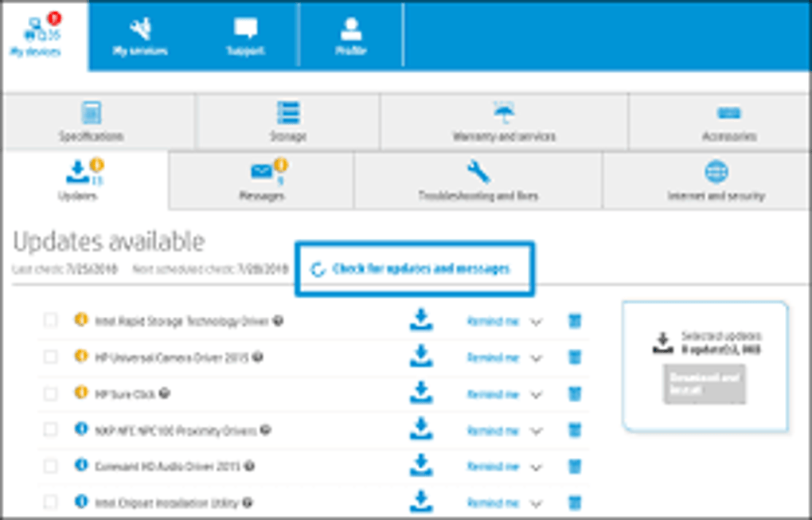Tick the Conexant HD Audio Driver checkbox
The image size is (812, 520).
click(53, 466)
